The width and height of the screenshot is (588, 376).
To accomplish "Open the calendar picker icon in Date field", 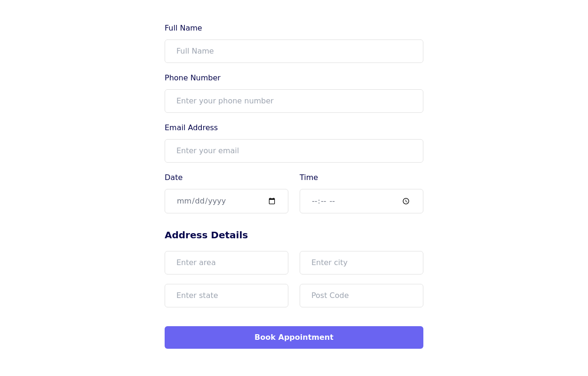I will coord(272,201).
